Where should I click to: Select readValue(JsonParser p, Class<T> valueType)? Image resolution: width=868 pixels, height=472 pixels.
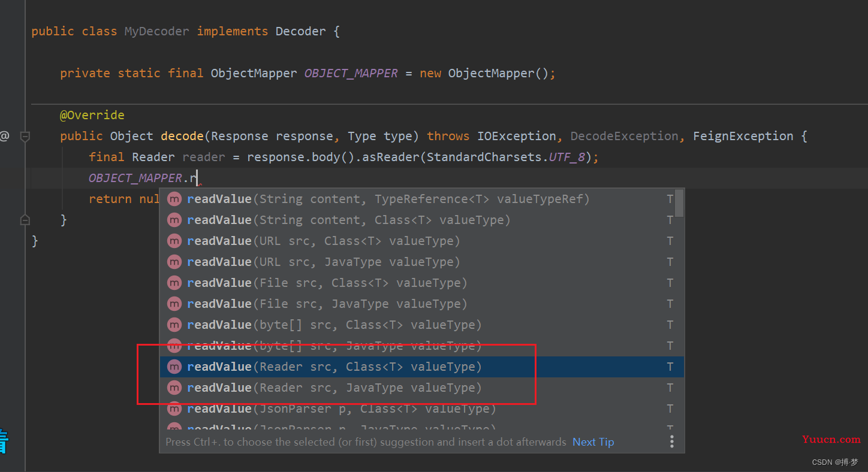click(421, 409)
